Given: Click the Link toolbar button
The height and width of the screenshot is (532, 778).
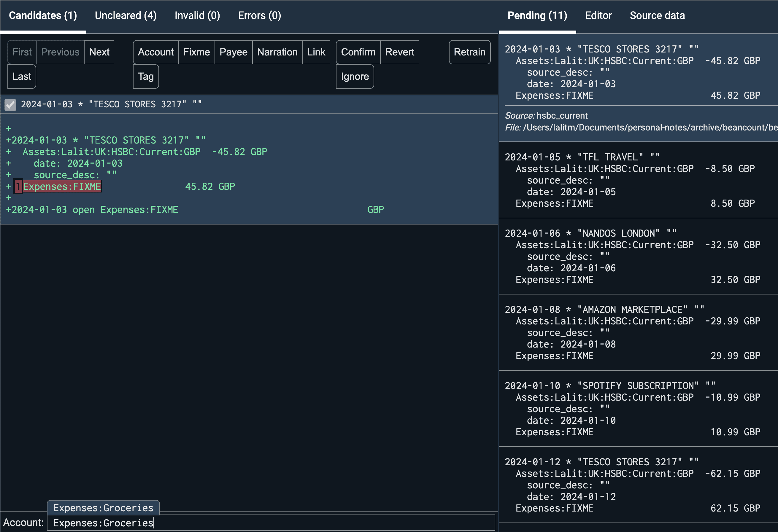Looking at the screenshot, I should pyautogui.click(x=316, y=52).
